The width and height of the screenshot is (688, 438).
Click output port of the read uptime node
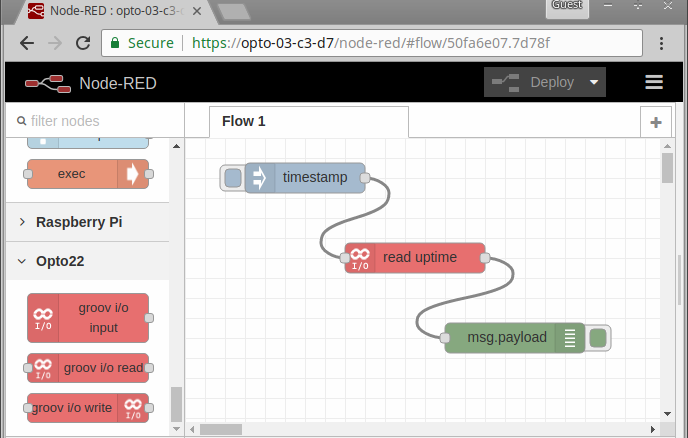pyautogui.click(x=485, y=258)
